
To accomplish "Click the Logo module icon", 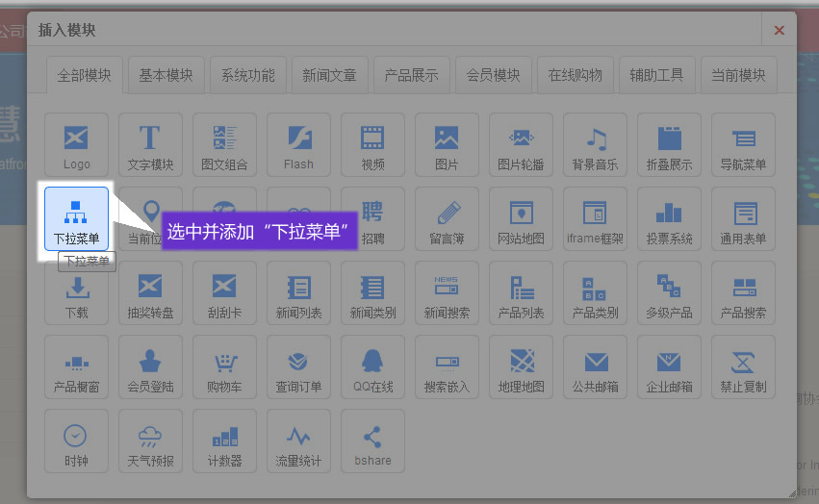I will 76,144.
